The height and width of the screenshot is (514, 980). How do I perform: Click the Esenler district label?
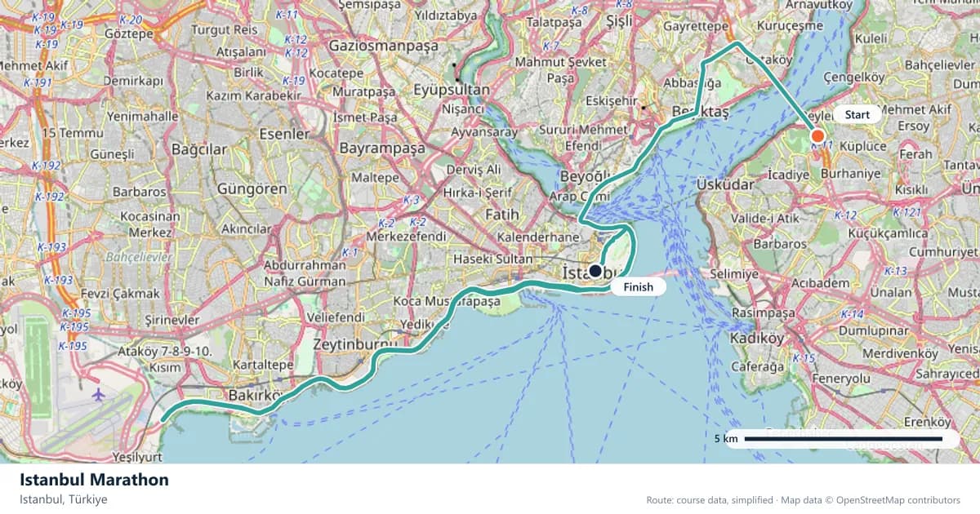283,133
